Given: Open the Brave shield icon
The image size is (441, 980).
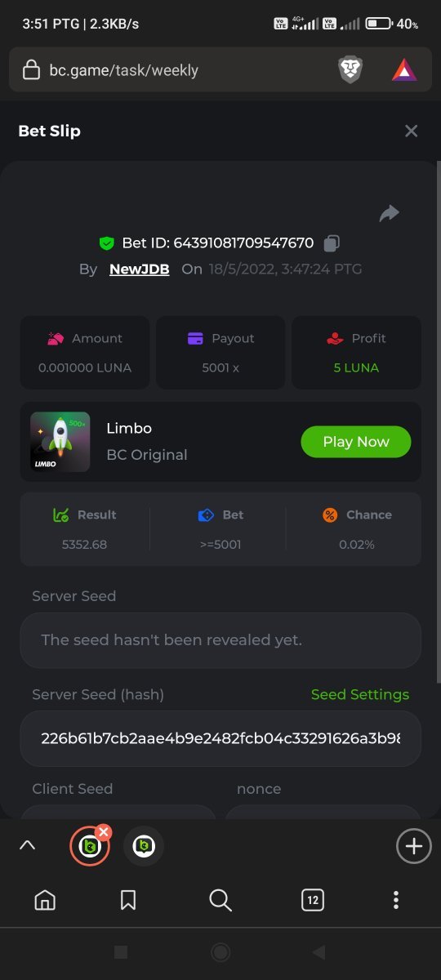Looking at the screenshot, I should click(x=350, y=70).
